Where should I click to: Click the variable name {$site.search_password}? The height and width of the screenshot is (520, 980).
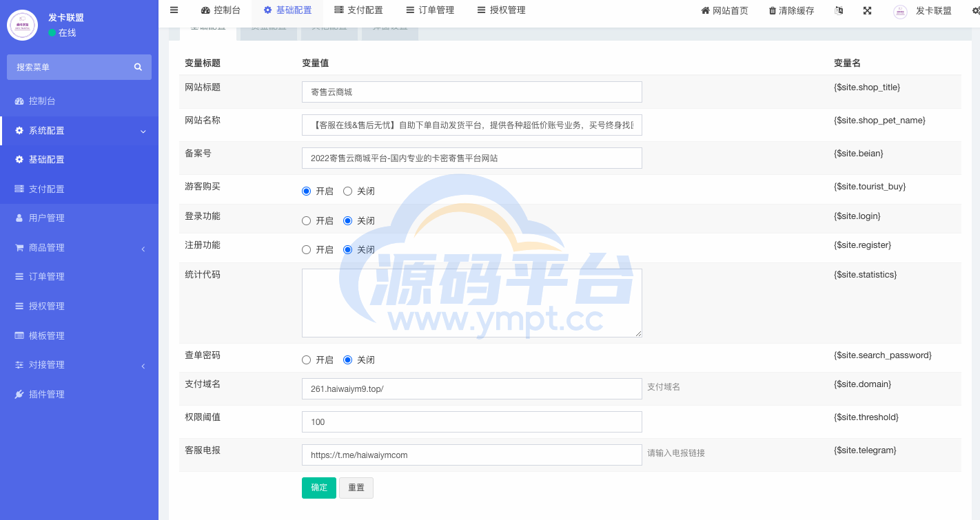click(x=883, y=355)
